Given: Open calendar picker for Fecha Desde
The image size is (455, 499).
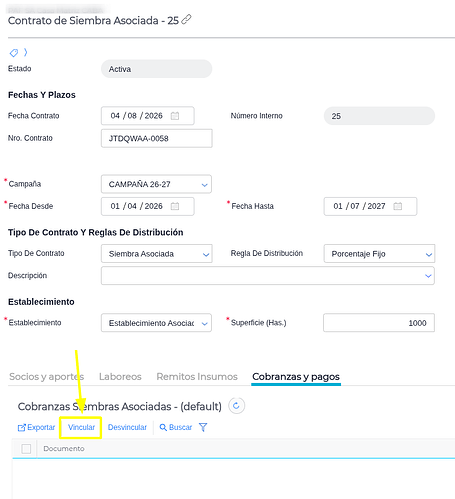Looking at the screenshot, I should click(175, 206).
